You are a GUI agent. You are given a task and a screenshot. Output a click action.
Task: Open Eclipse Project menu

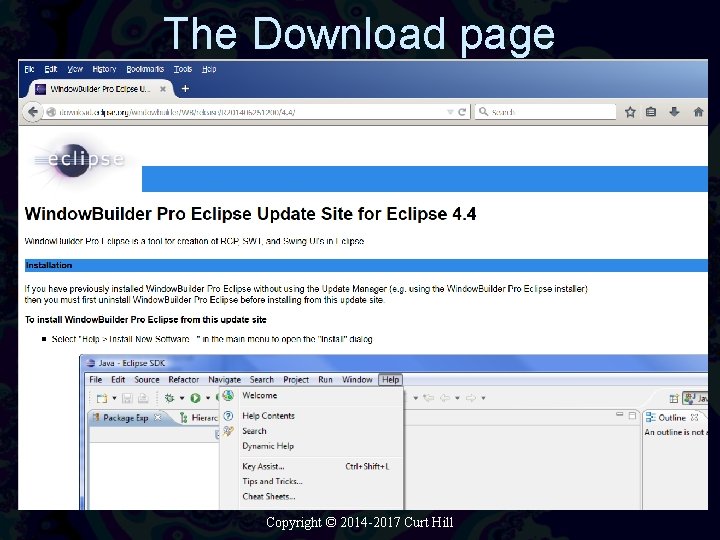pyautogui.click(x=296, y=380)
